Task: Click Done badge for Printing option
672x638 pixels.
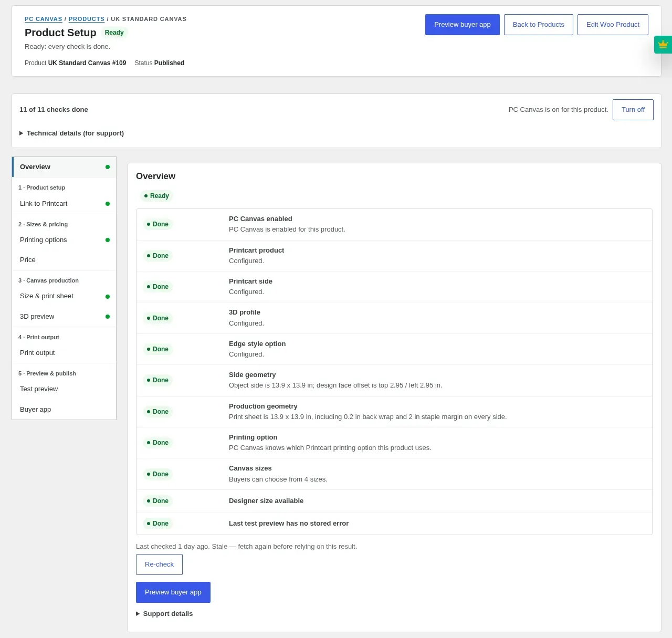Action: (x=157, y=443)
